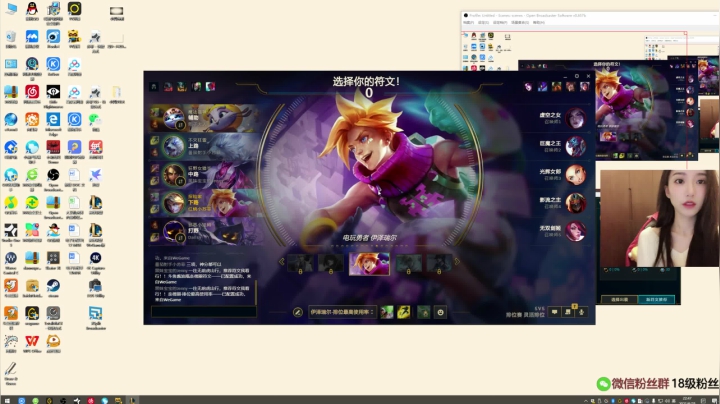720x404 pixels.
Task: Open WPS Office desktop shortcut
Action: point(32,343)
